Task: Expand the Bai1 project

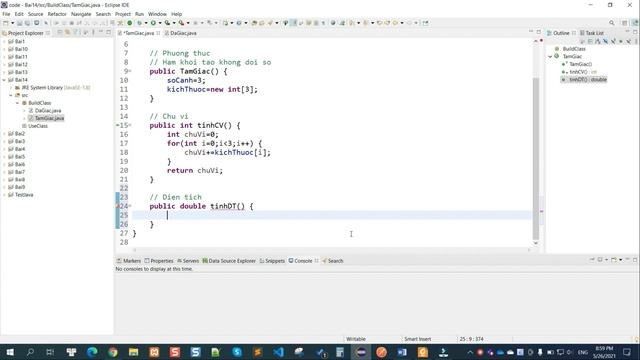Action: [x=4, y=42]
